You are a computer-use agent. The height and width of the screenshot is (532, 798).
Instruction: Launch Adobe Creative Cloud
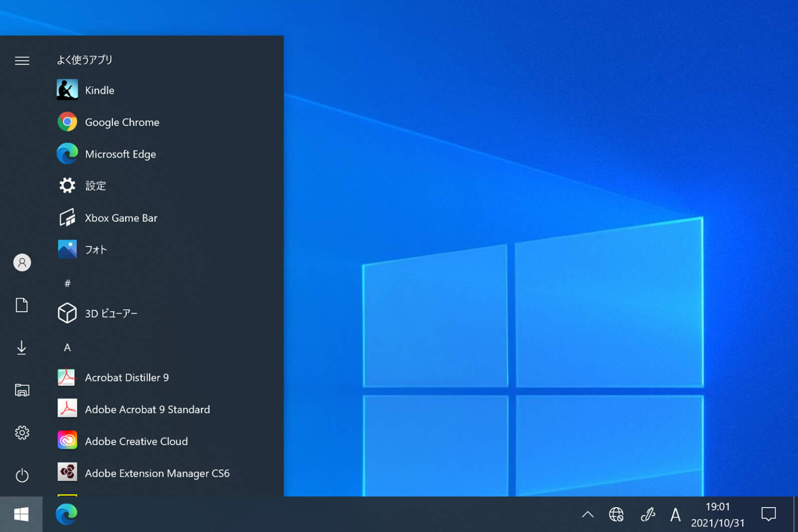click(x=136, y=442)
